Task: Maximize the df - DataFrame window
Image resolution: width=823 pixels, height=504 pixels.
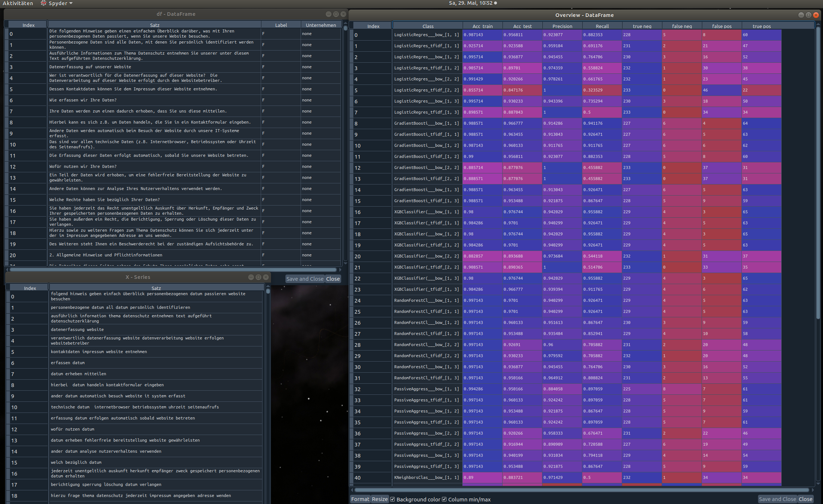Action: pyautogui.click(x=336, y=14)
